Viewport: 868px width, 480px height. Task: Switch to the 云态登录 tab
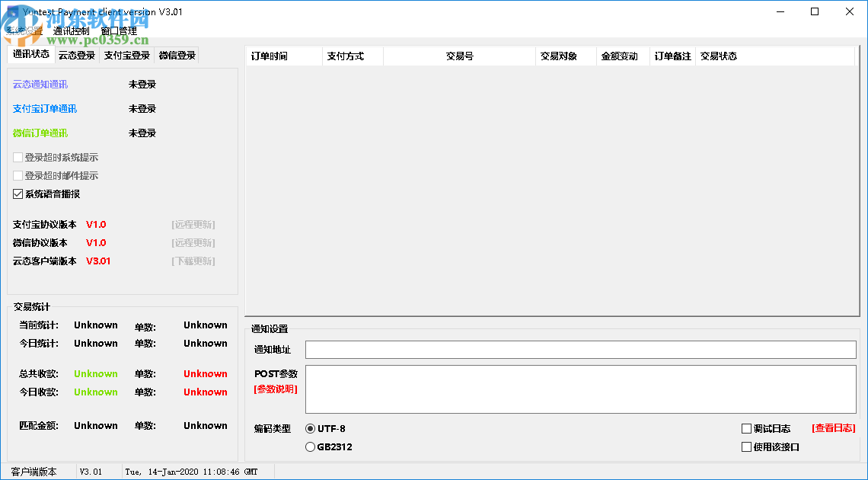pos(76,54)
